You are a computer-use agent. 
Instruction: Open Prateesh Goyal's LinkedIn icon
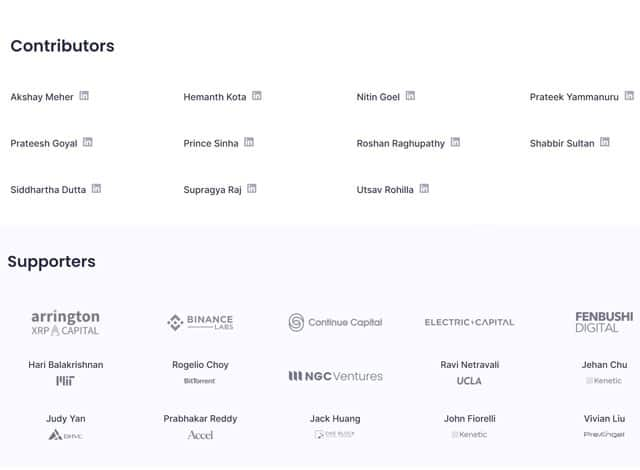point(88,142)
